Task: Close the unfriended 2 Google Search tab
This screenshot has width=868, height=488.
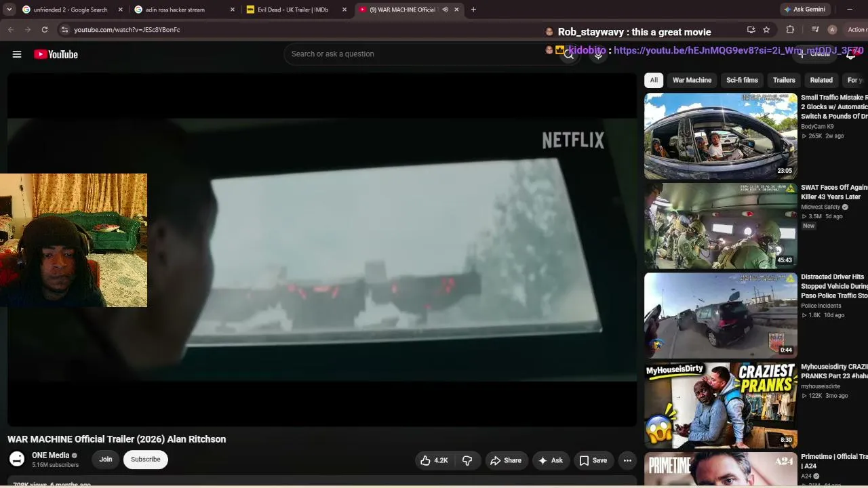Action: (x=120, y=9)
